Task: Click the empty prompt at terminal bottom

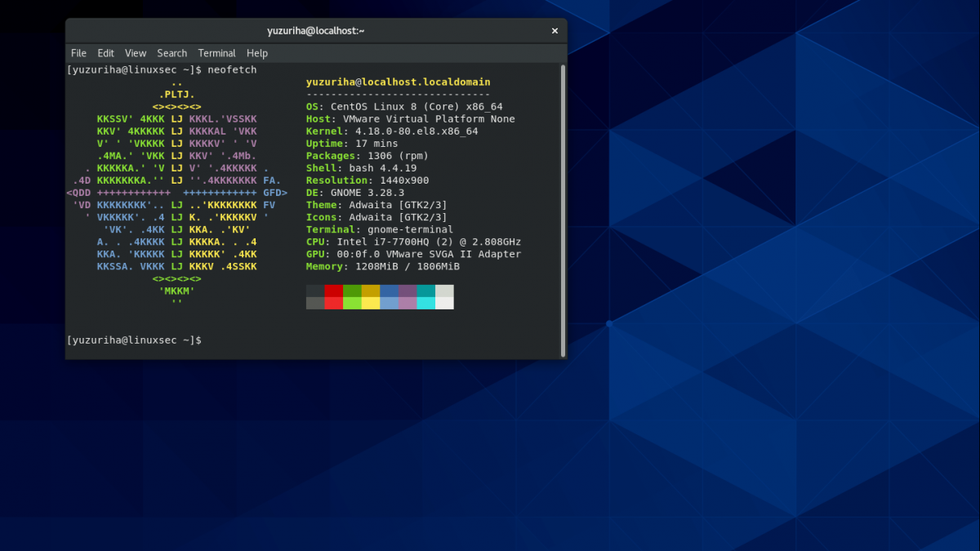Action: click(x=134, y=340)
